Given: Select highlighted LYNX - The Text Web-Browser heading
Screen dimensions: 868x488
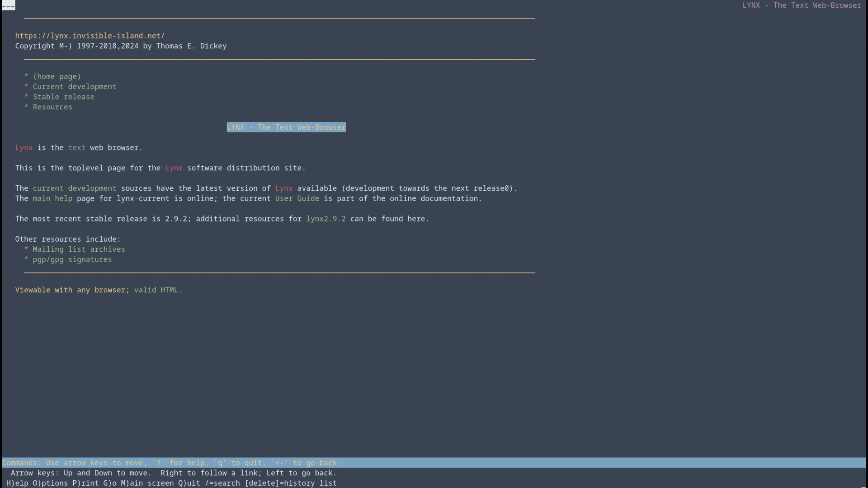Looking at the screenshot, I should point(286,127).
